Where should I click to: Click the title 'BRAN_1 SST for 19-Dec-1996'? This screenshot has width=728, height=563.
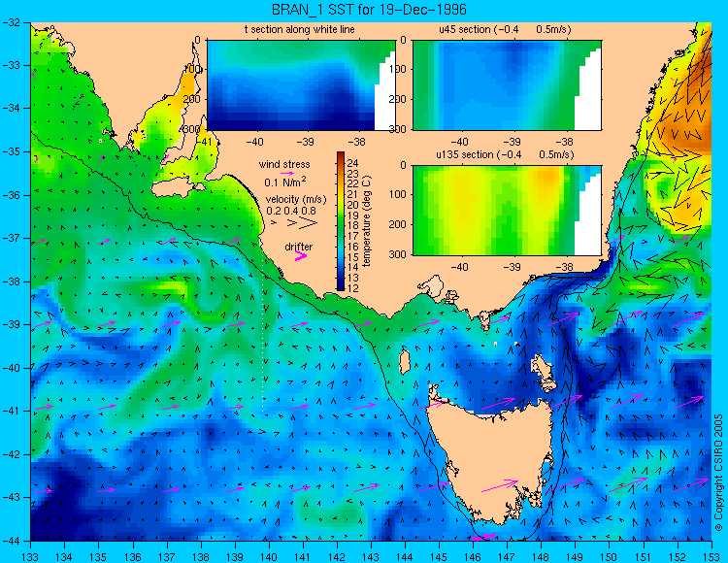click(x=369, y=10)
